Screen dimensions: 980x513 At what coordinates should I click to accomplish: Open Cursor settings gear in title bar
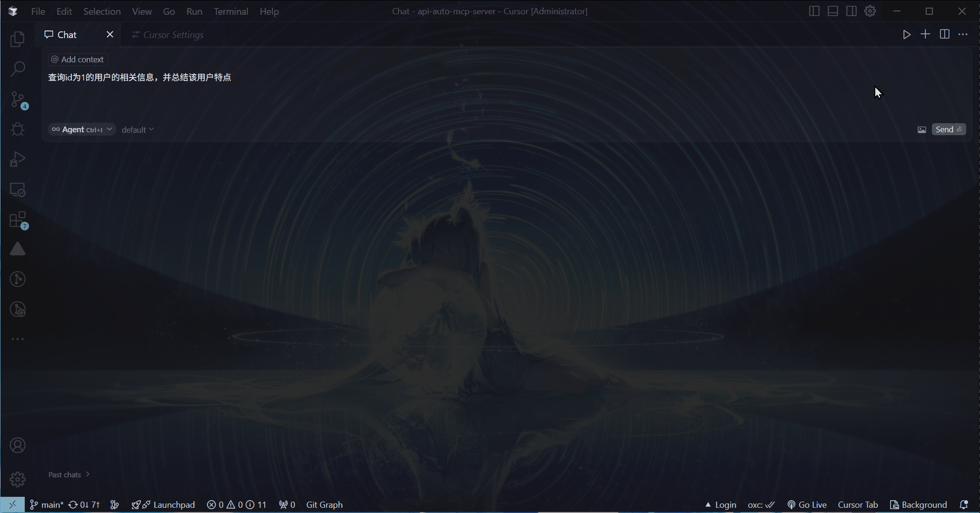870,11
